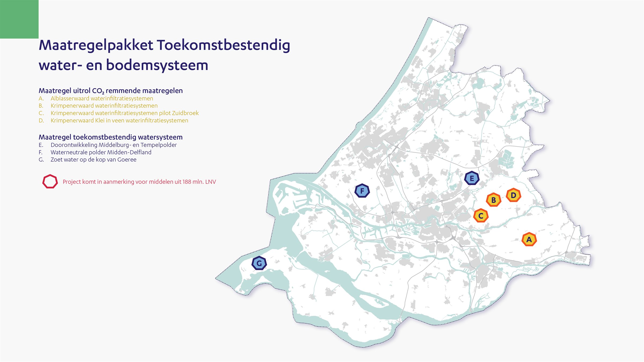
Task: Click Doorontwikkeling Middelburg- en Tempelpolder text
Action: tap(114, 145)
